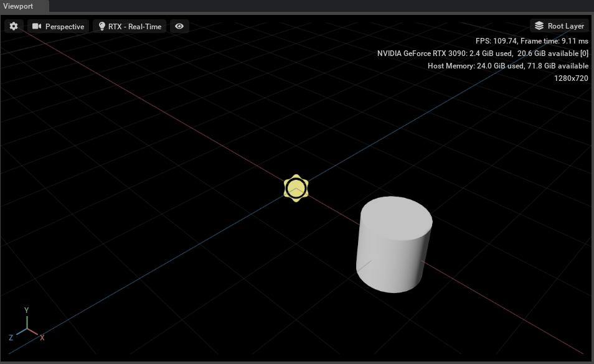This screenshot has width=594, height=364.
Task: Click the stacked layers icon near Root Layer
Action: tap(537, 26)
